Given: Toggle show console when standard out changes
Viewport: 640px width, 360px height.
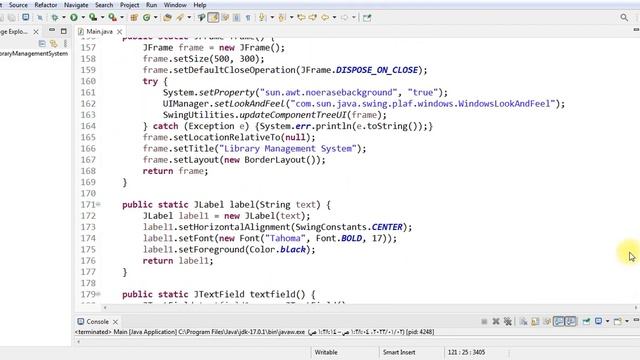Looking at the screenshot, I should coord(559,322).
